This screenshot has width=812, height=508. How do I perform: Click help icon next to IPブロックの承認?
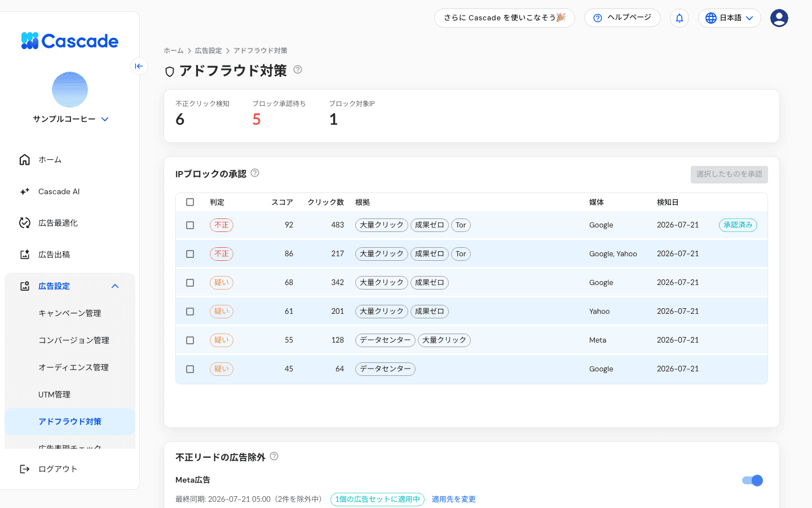tap(255, 173)
